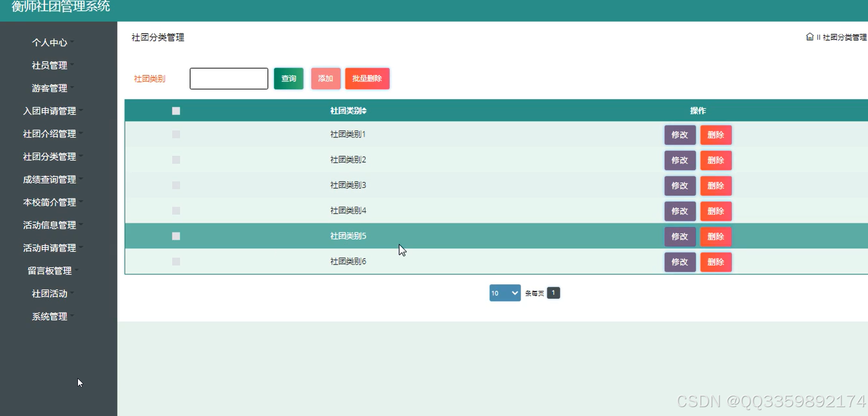Click the 添加 add button
868x416 pixels.
coord(326,78)
